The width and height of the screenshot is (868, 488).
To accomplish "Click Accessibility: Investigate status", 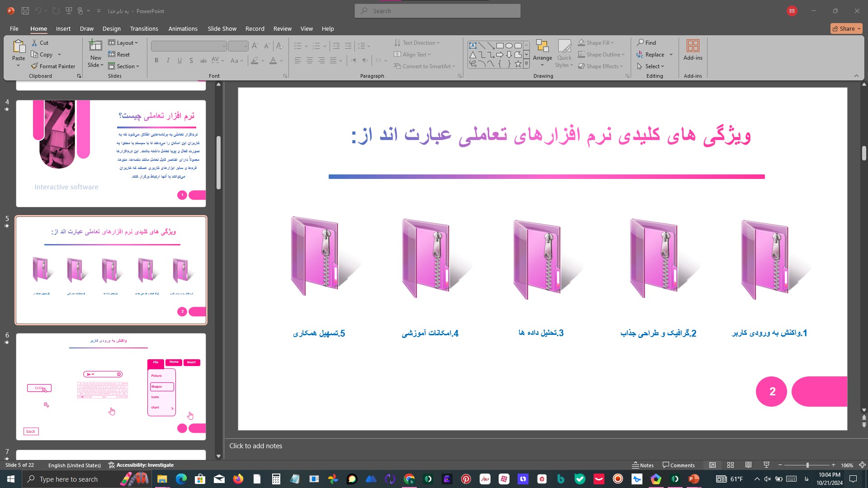I will point(141,465).
